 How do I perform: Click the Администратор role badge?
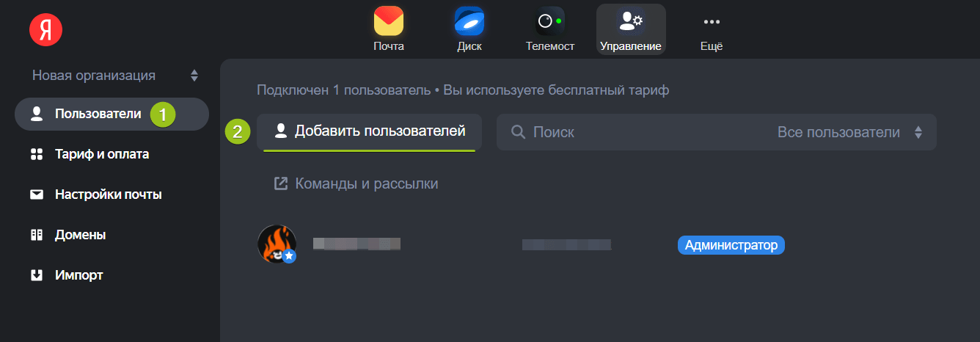click(x=731, y=245)
